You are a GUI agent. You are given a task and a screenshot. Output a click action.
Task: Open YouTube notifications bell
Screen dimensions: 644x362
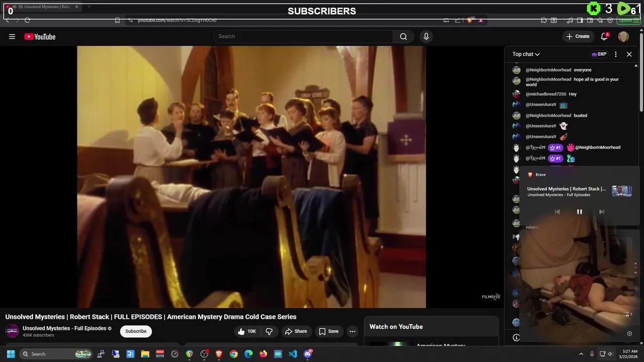click(x=604, y=36)
